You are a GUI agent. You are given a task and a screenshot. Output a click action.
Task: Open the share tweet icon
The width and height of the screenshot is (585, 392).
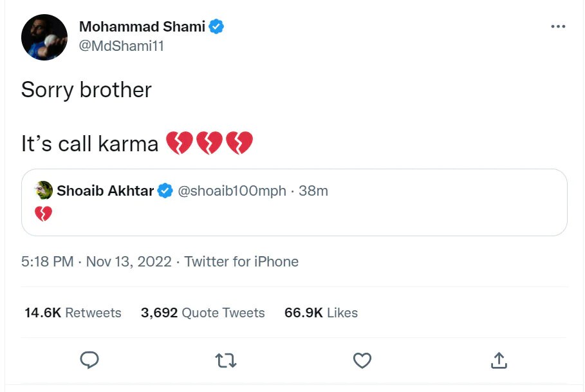(x=499, y=361)
